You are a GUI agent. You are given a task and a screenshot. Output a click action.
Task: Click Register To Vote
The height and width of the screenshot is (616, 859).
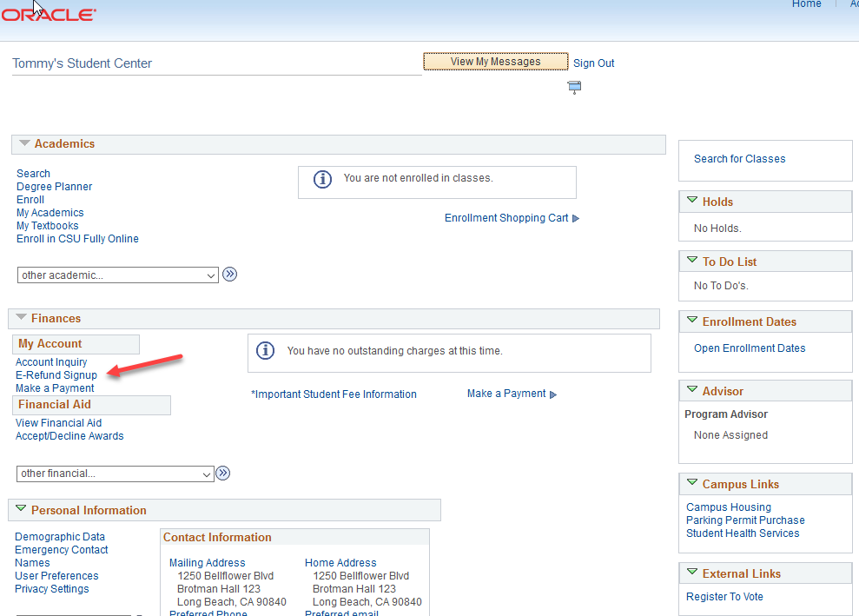pyautogui.click(x=724, y=597)
